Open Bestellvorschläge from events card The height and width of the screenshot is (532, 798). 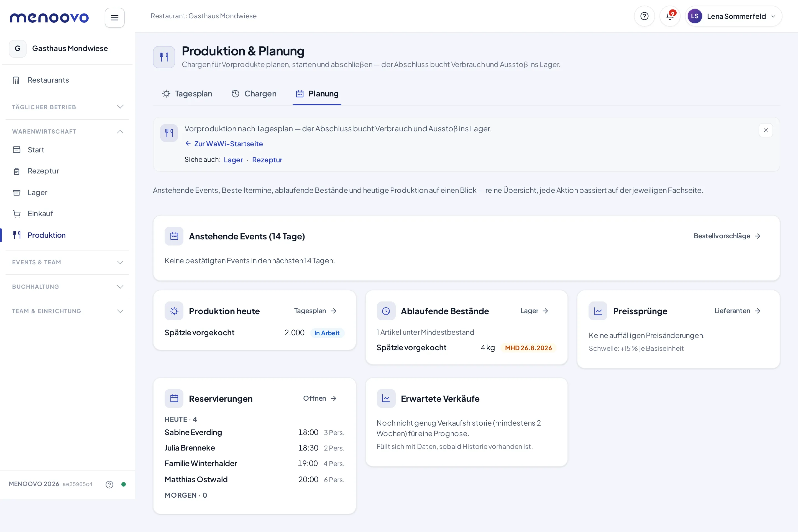pyautogui.click(x=727, y=236)
